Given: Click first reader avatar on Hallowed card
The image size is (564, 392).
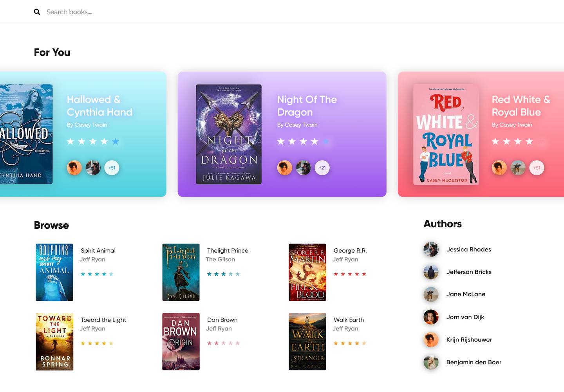Looking at the screenshot, I should click(74, 168).
